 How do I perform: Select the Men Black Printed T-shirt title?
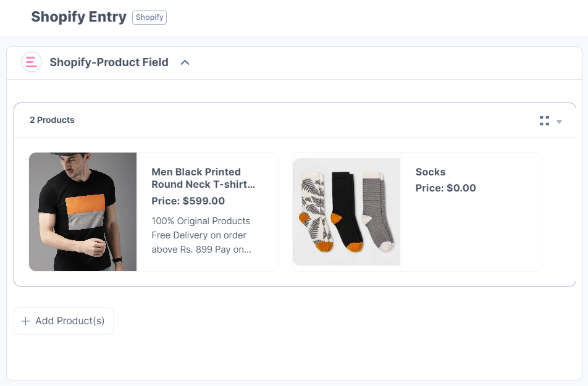point(204,178)
